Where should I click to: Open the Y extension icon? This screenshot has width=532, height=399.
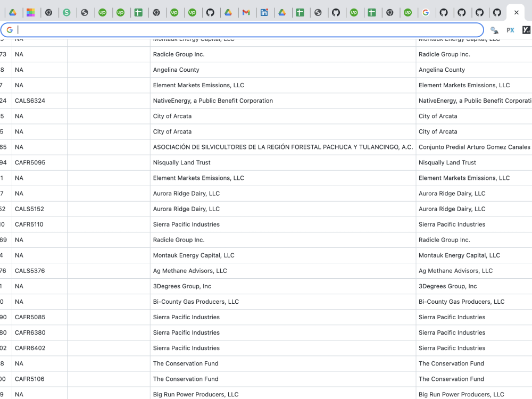click(526, 30)
